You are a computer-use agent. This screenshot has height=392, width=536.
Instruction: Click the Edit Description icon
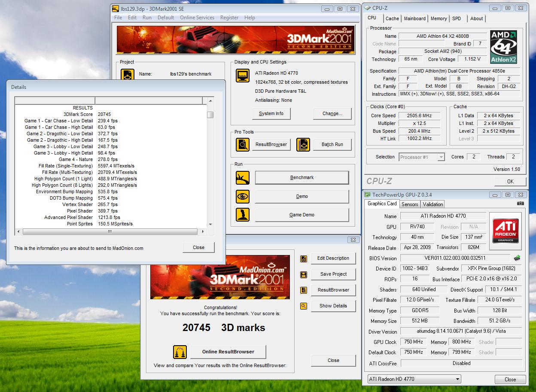[304, 258]
